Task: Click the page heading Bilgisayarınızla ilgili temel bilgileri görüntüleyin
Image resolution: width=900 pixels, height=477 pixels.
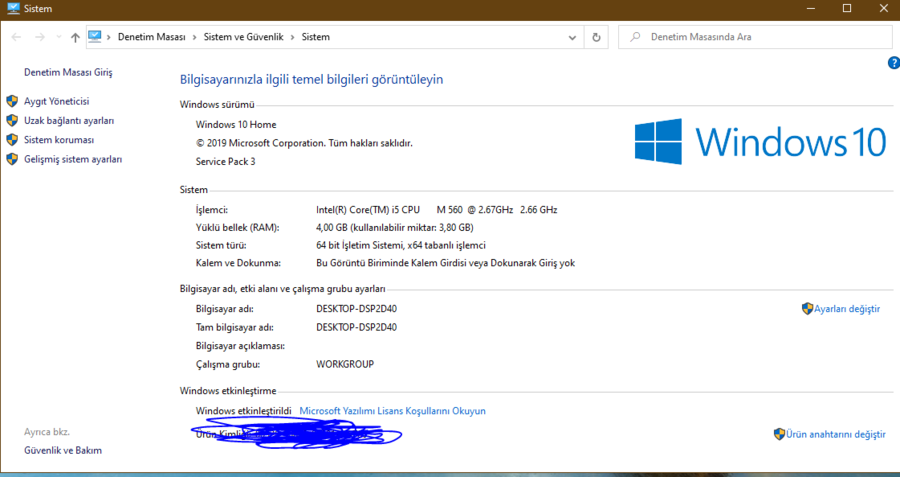Action: [312, 79]
